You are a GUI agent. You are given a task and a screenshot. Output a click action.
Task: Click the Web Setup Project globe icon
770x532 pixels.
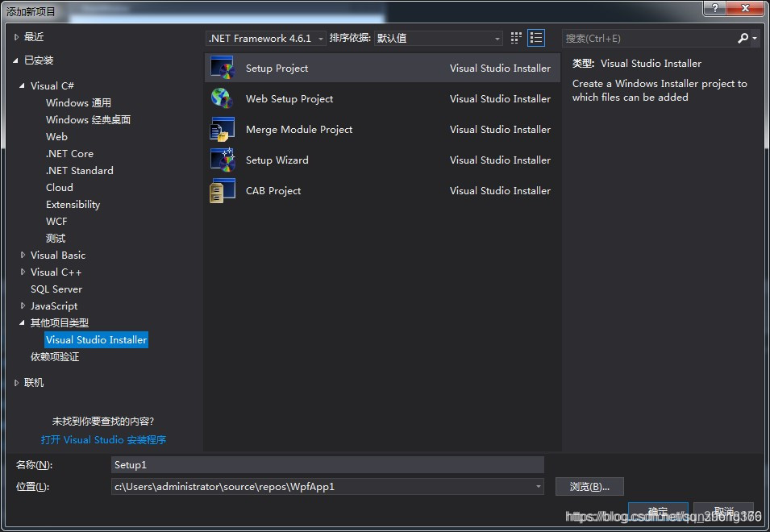point(223,98)
